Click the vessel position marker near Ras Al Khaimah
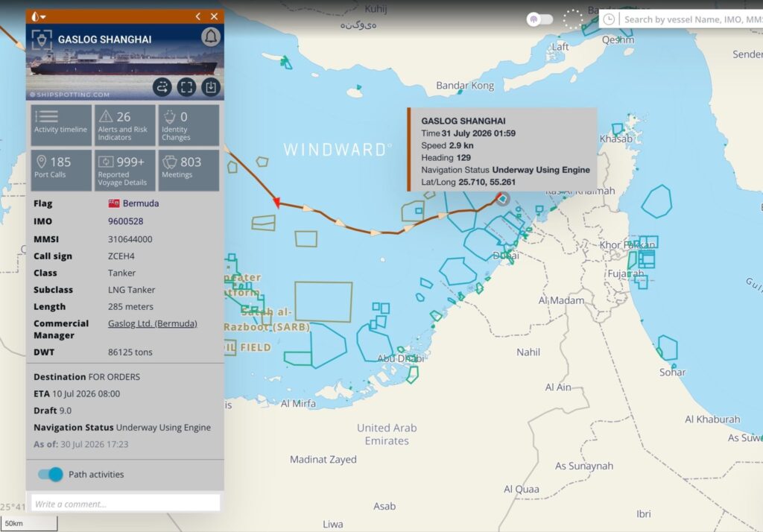This screenshot has height=532, width=763. [x=502, y=199]
